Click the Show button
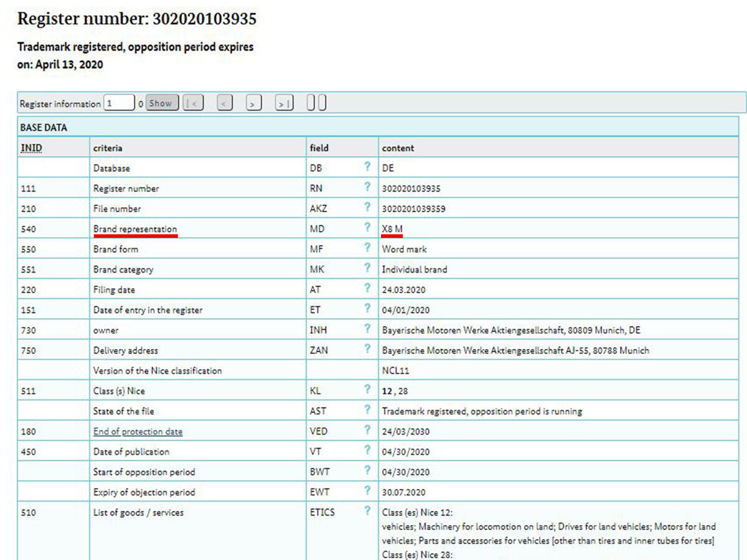 [x=162, y=103]
